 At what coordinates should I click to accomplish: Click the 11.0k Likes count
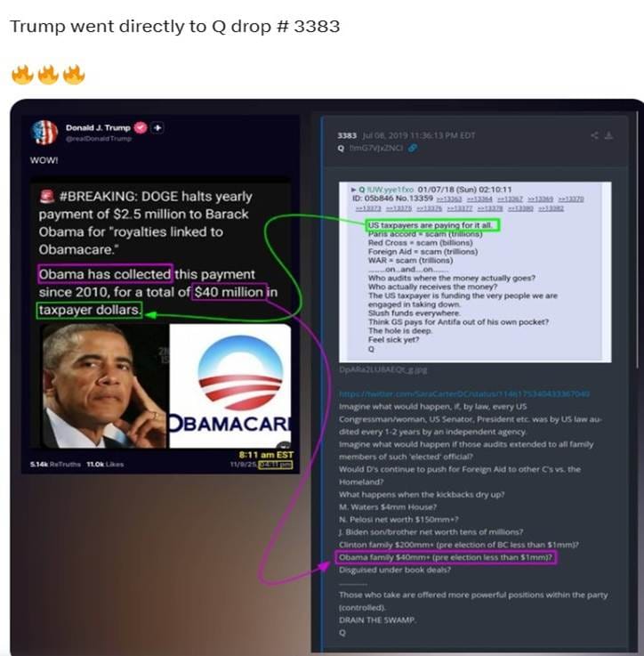105,464
